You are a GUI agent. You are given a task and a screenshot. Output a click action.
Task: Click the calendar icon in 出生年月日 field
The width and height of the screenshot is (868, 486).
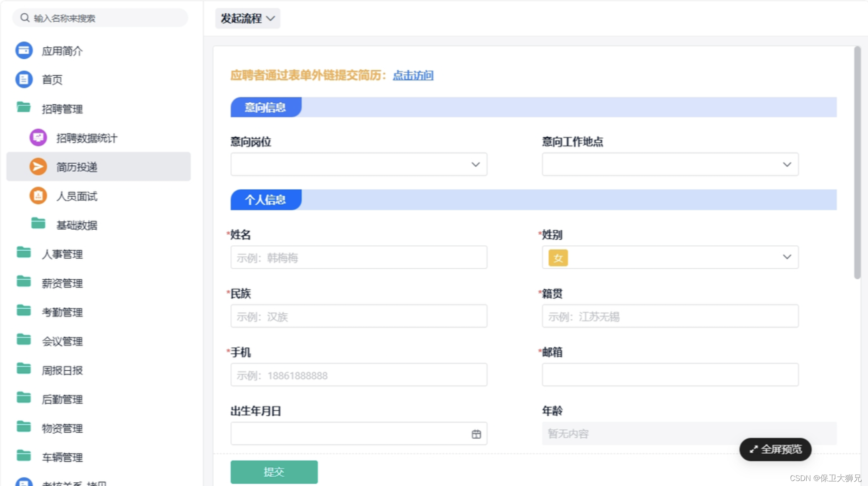476,434
